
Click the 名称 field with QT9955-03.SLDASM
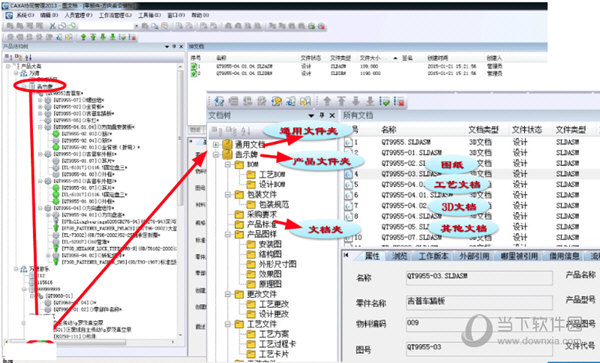click(479, 278)
